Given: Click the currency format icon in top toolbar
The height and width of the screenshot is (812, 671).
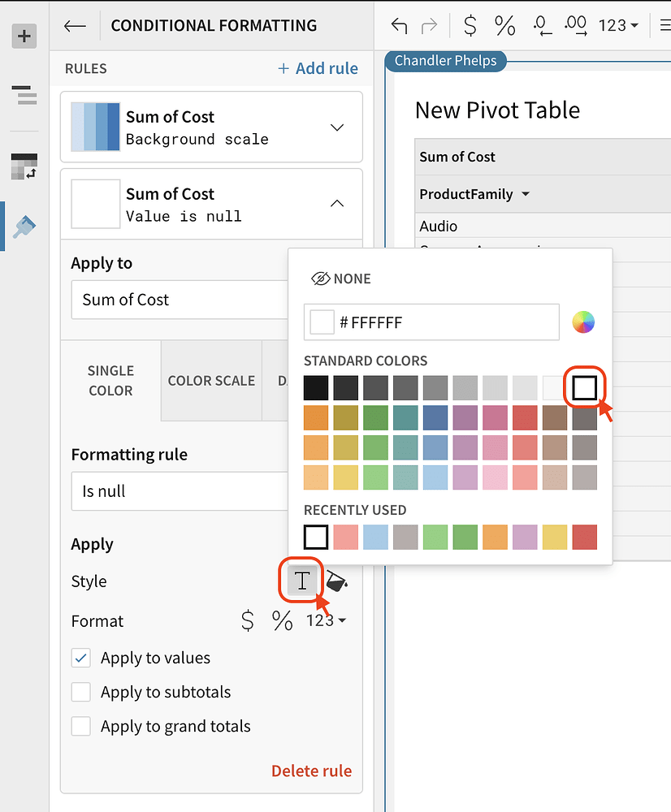Looking at the screenshot, I should click(x=470, y=26).
